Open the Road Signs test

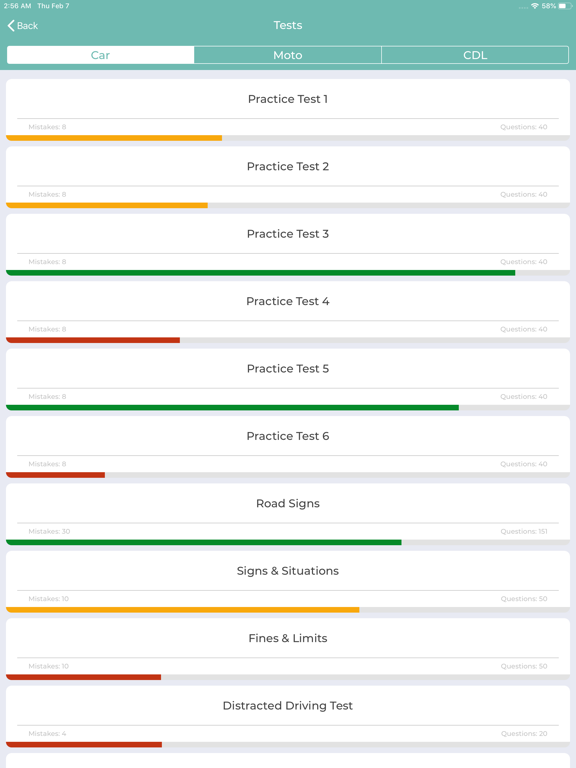(x=288, y=514)
